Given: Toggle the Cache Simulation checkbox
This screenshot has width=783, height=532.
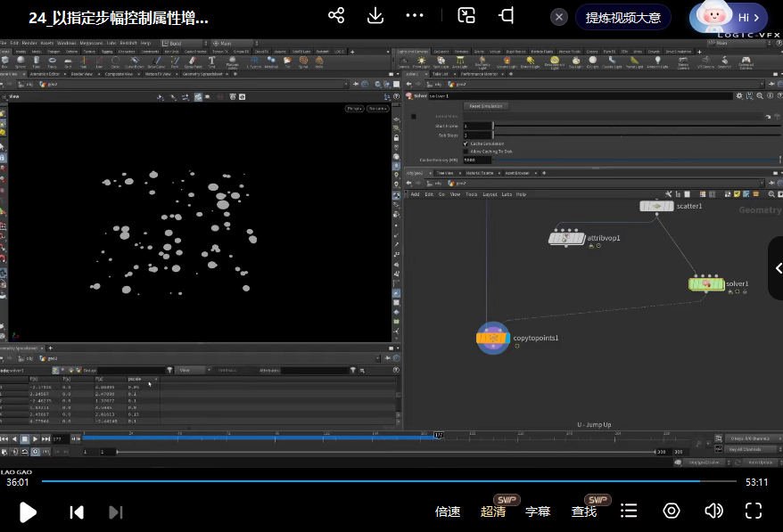Looking at the screenshot, I should click(x=466, y=143).
